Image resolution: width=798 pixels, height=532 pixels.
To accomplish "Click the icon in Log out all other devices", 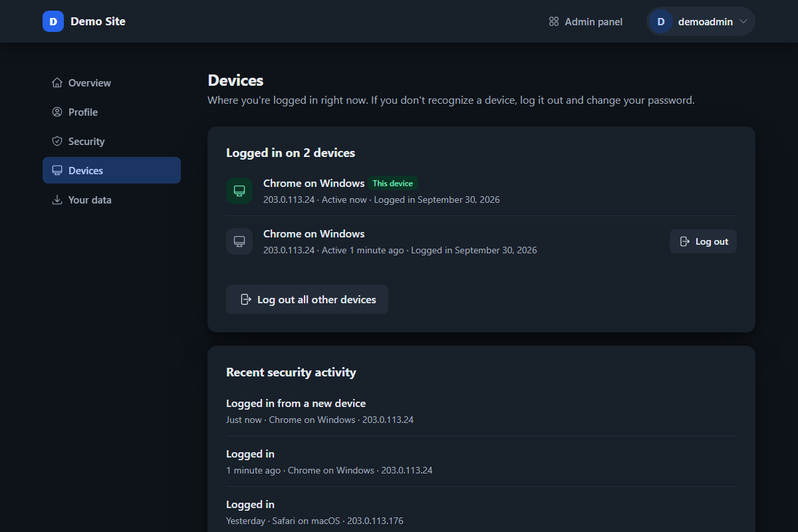I will click(x=245, y=299).
